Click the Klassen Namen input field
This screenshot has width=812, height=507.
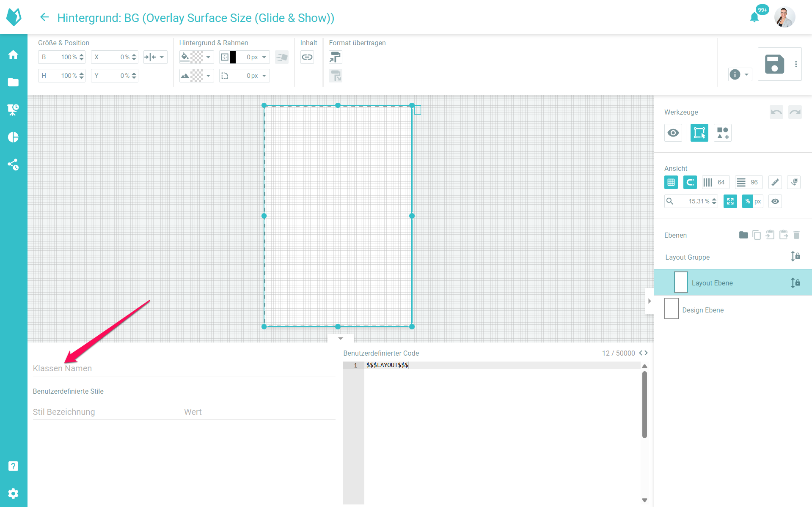(x=184, y=368)
